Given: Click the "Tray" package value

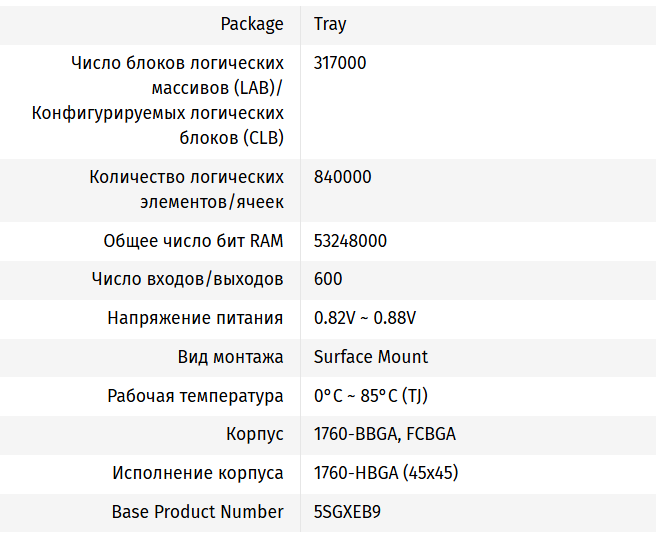Looking at the screenshot, I should [330, 24].
